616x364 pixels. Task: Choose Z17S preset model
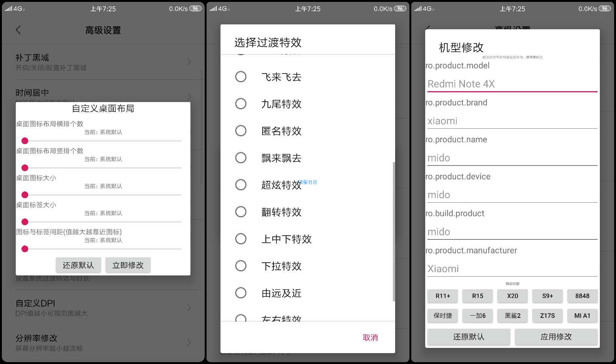[x=548, y=316]
